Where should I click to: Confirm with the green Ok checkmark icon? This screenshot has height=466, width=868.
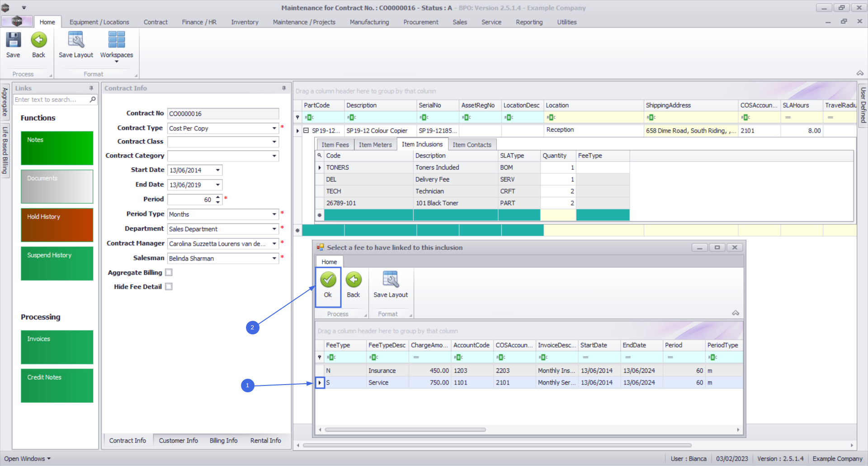pyautogui.click(x=328, y=280)
